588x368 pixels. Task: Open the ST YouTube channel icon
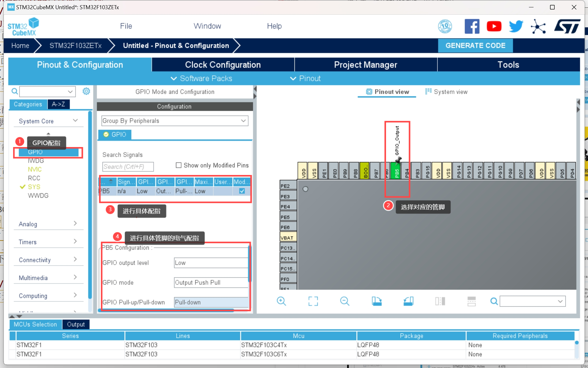[494, 26]
